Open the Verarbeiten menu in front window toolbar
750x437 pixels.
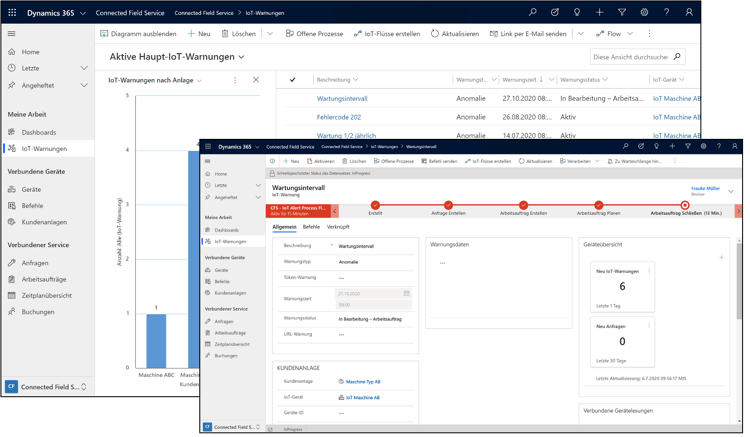coord(579,162)
